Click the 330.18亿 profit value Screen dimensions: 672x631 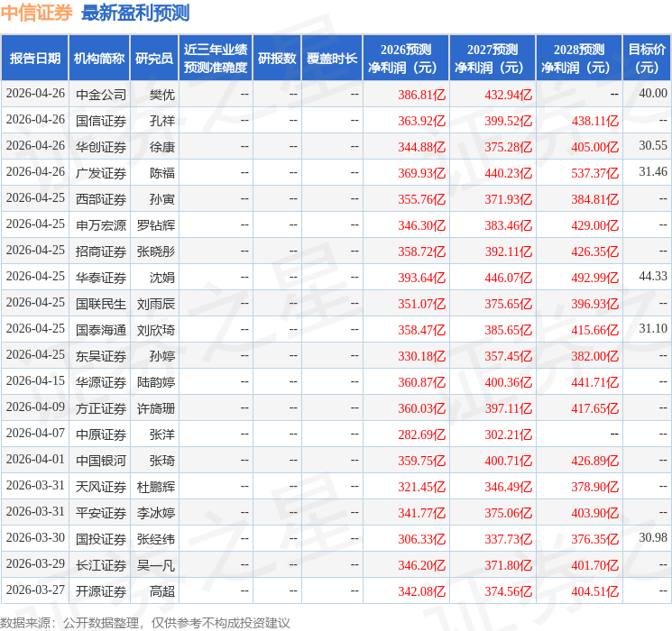(x=422, y=356)
